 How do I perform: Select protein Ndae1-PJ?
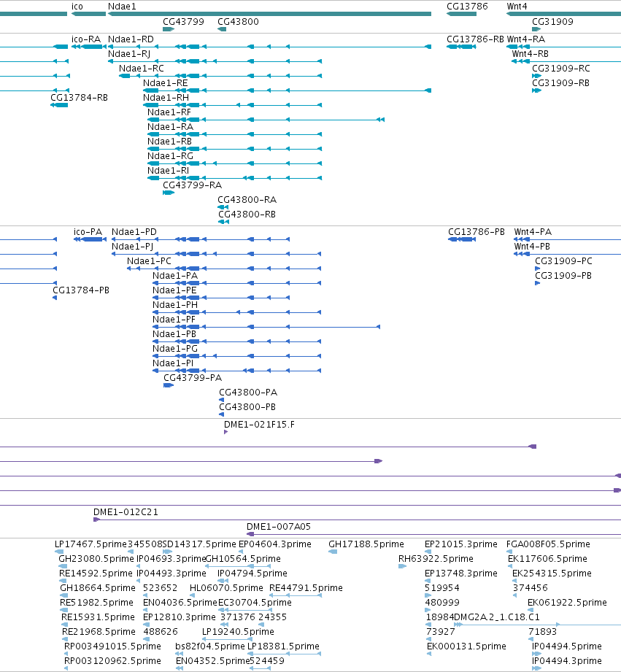tap(217, 254)
